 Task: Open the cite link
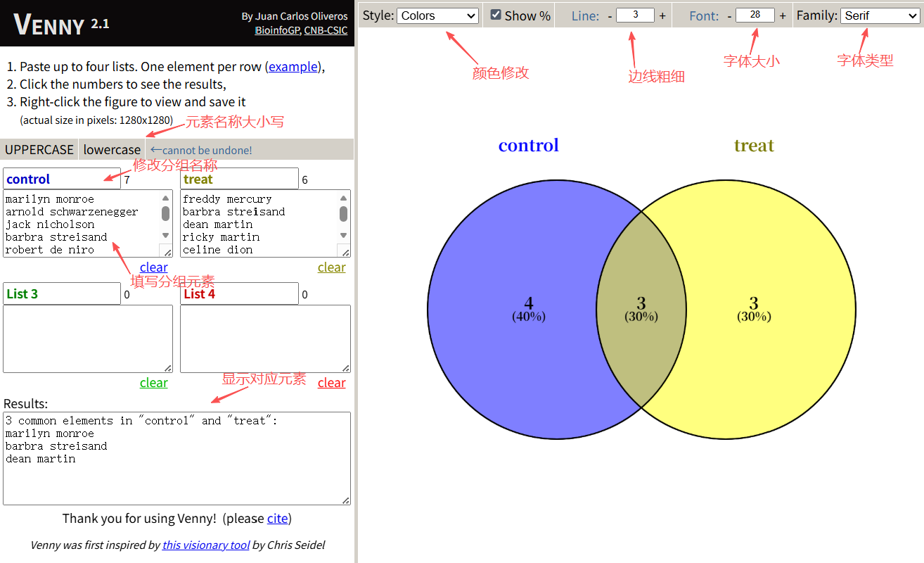(x=277, y=519)
